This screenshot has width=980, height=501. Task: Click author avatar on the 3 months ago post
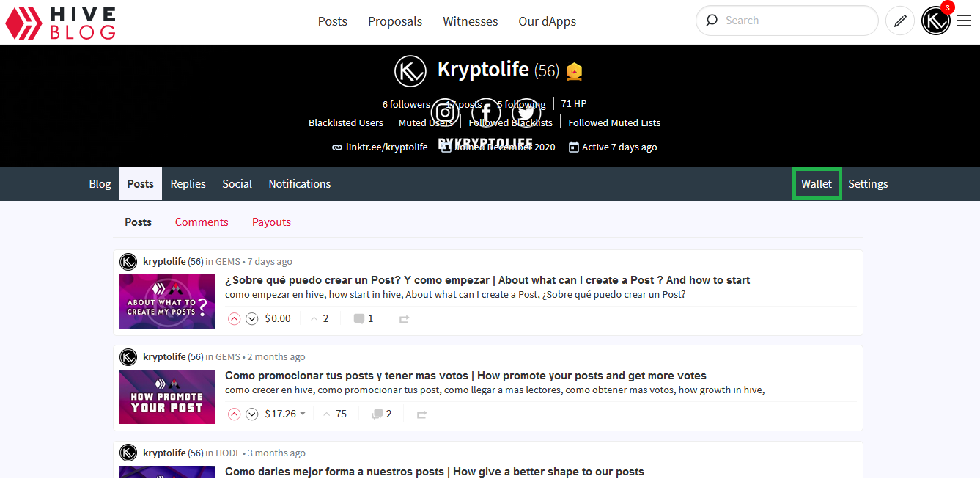[128, 453]
